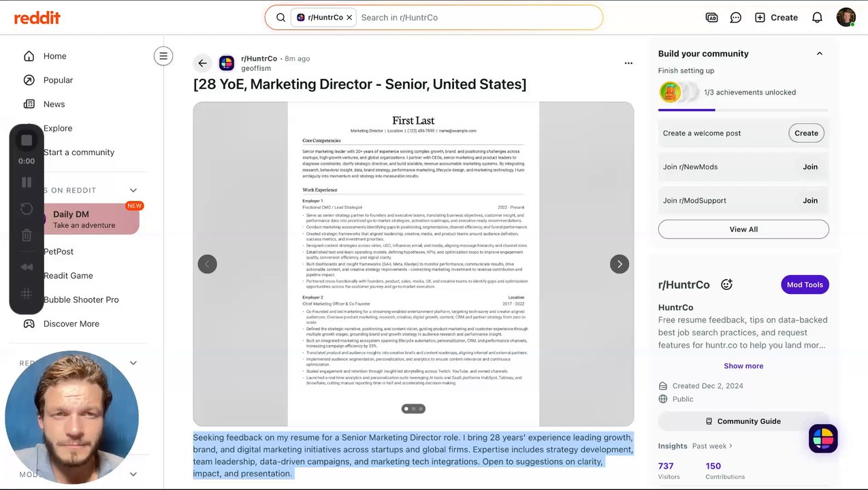This screenshot has width=868, height=490.
Task: Collapse the left navigation sidebar
Action: pos(163,56)
